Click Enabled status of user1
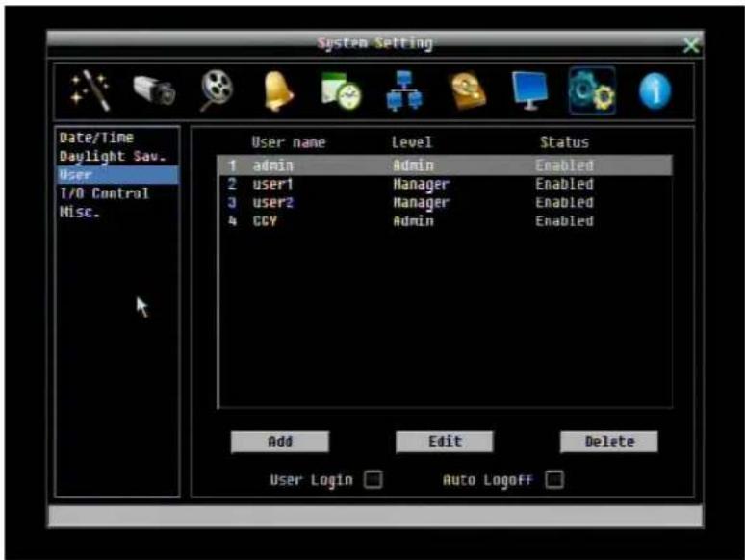Image resolution: width=745 pixels, height=560 pixels. pos(564,184)
